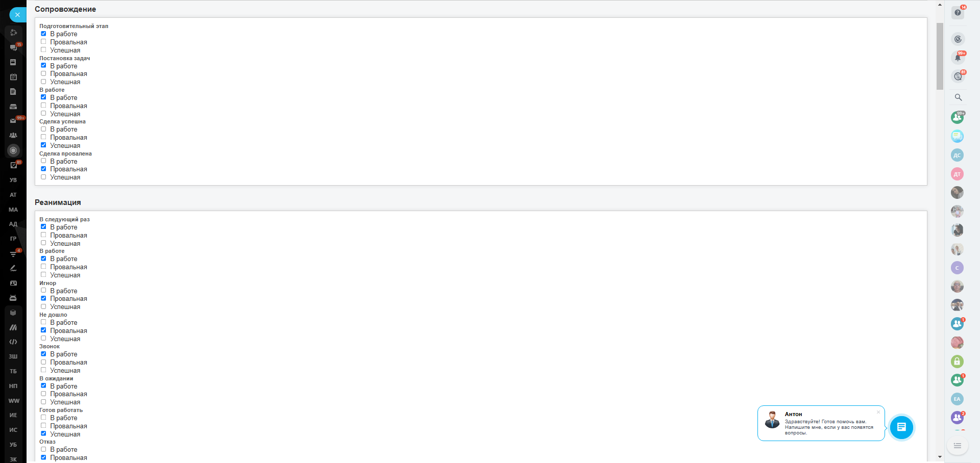Screen dimensions: 980x463
Task: Open the ВУ item in left sidebar
Action: click(13, 180)
